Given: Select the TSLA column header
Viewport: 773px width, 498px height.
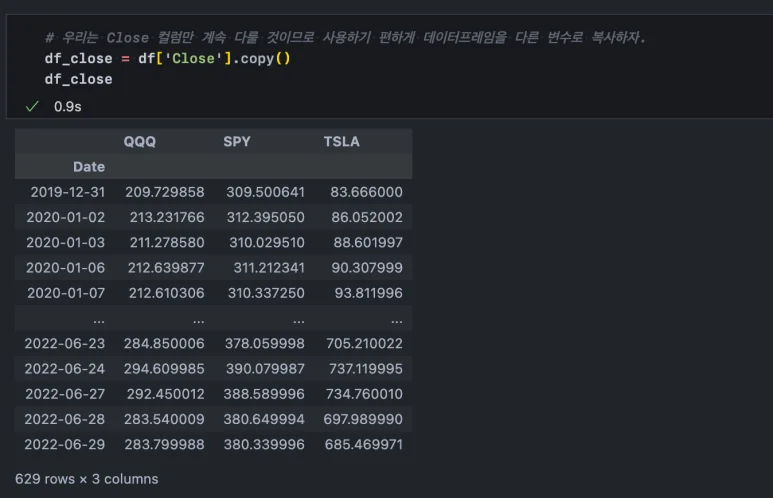Looking at the screenshot, I should pyautogui.click(x=341, y=142).
